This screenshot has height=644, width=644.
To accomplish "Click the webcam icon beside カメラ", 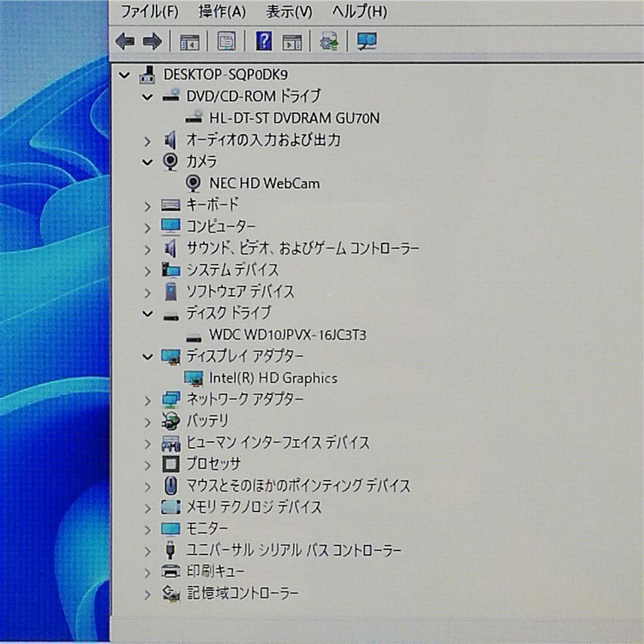I will pos(171,162).
